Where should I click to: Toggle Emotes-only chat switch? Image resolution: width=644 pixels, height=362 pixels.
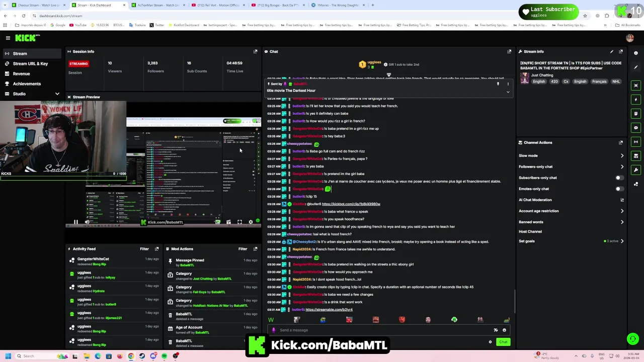pyautogui.click(x=619, y=189)
